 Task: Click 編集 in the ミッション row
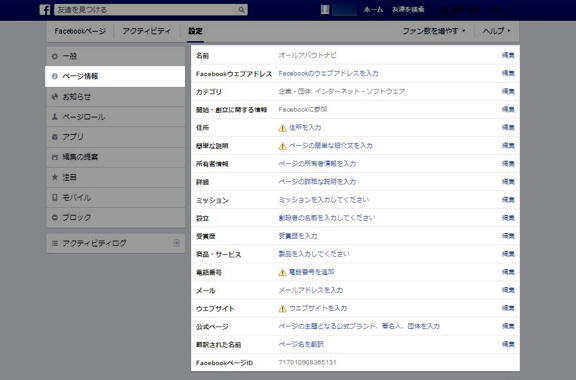[508, 200]
